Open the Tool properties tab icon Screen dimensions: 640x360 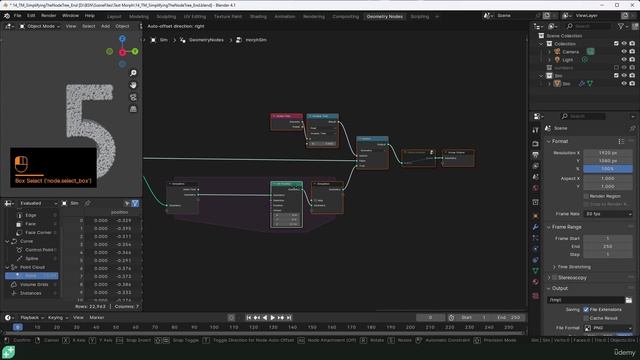point(536,130)
